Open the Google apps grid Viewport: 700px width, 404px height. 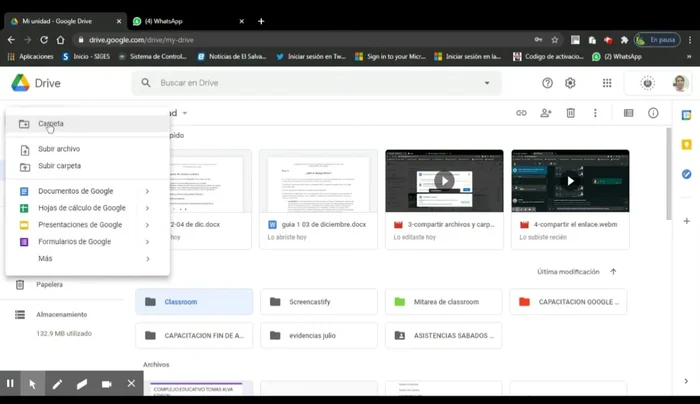(x=607, y=83)
